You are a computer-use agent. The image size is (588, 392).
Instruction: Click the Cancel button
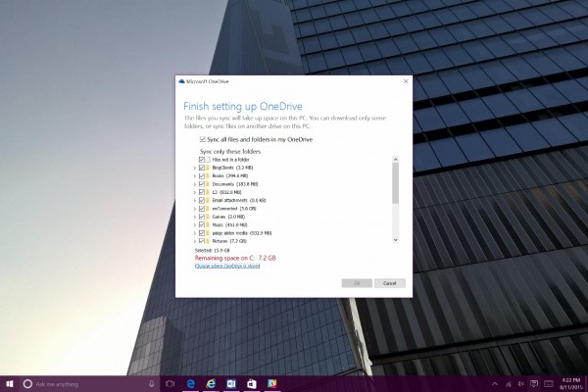(390, 283)
